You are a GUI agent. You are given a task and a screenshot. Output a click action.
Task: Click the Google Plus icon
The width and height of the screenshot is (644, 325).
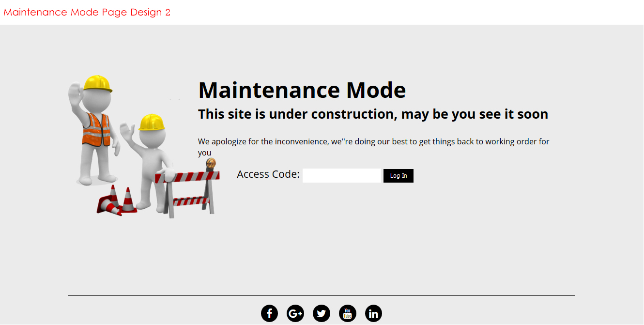[295, 313]
